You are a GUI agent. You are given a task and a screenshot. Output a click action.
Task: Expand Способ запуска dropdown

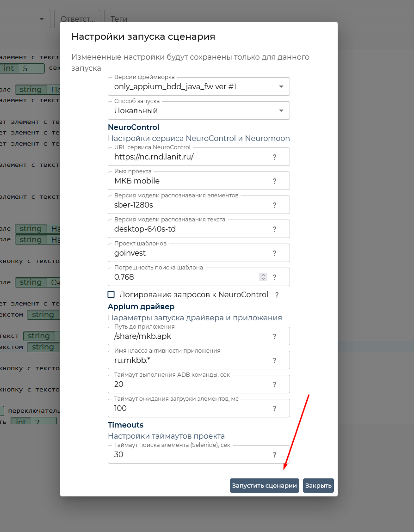pos(199,110)
